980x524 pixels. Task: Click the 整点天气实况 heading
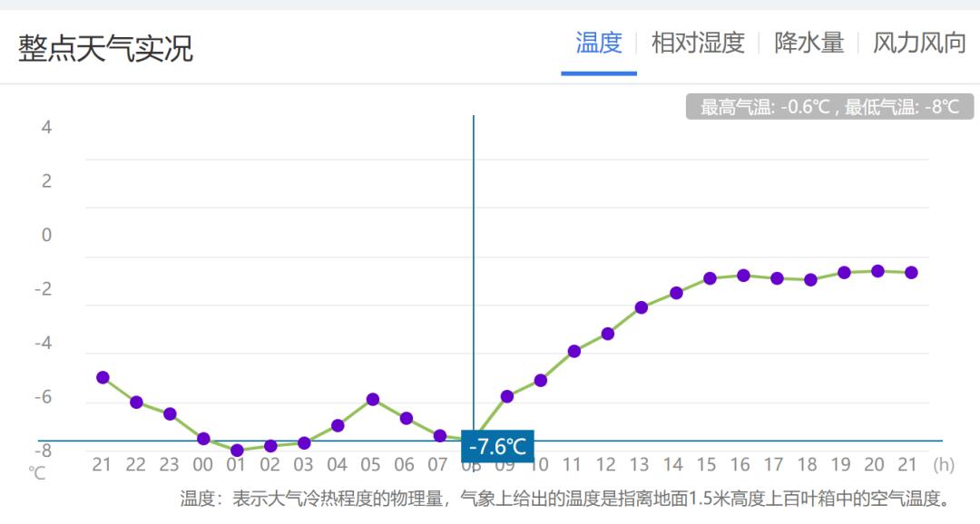105,49
